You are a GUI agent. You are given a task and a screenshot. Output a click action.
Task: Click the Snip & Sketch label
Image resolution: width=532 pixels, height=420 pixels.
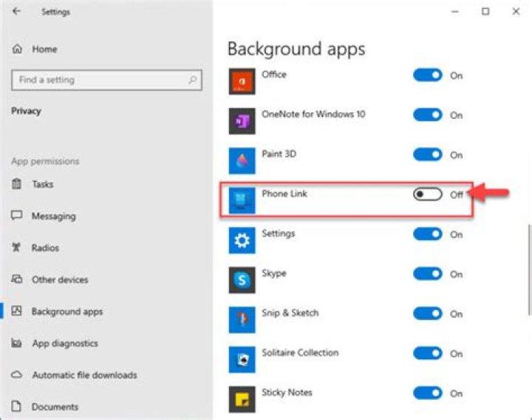tap(290, 313)
